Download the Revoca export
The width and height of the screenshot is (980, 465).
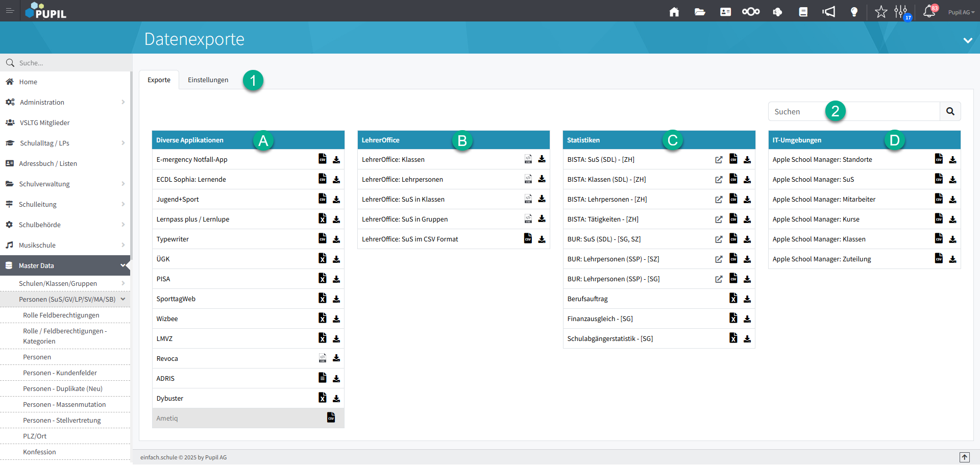pos(336,358)
